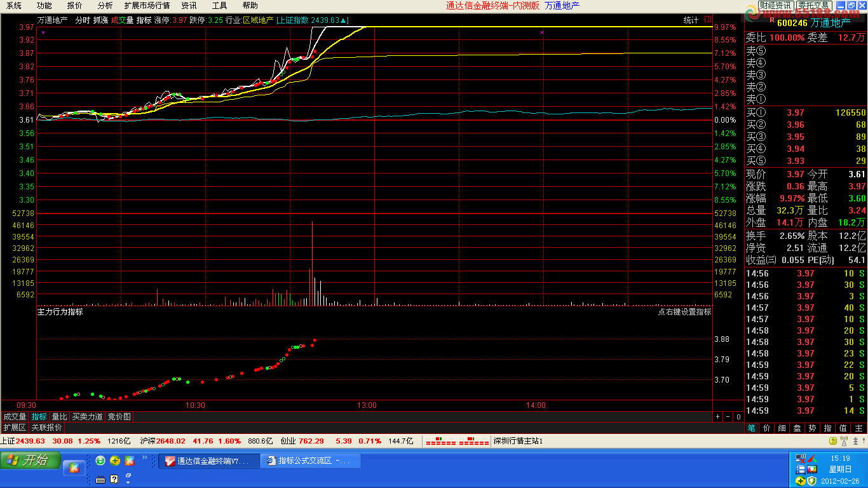Click the 买① price 3.97 row

tap(806, 112)
